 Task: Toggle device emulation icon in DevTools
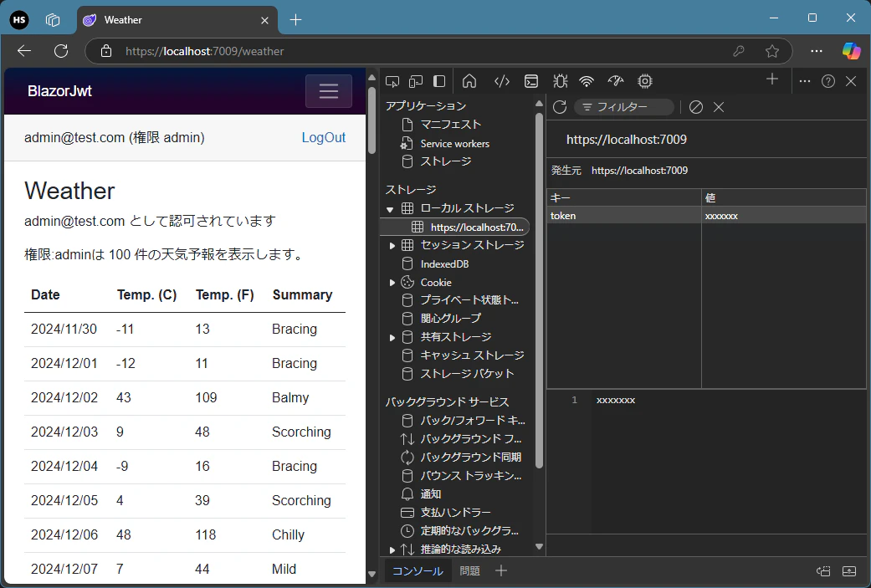(x=416, y=82)
